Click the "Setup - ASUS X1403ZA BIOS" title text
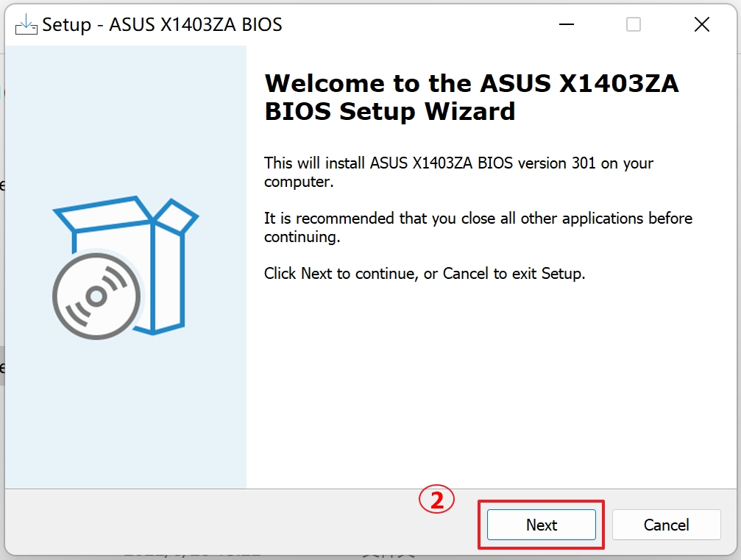The image size is (741, 560). tap(162, 24)
